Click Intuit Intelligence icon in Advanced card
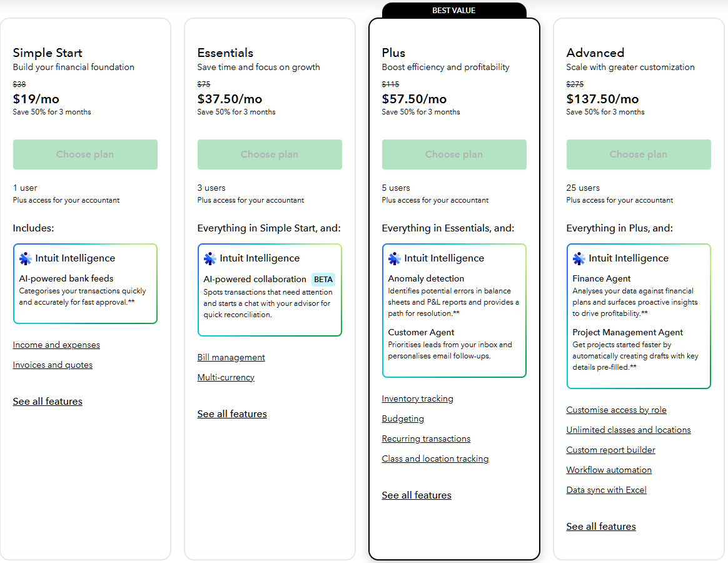This screenshot has width=728, height=563. click(579, 259)
